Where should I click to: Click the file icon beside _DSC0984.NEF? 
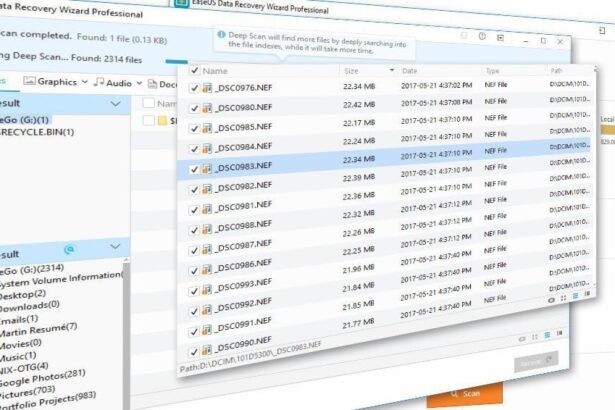pyautogui.click(x=207, y=149)
